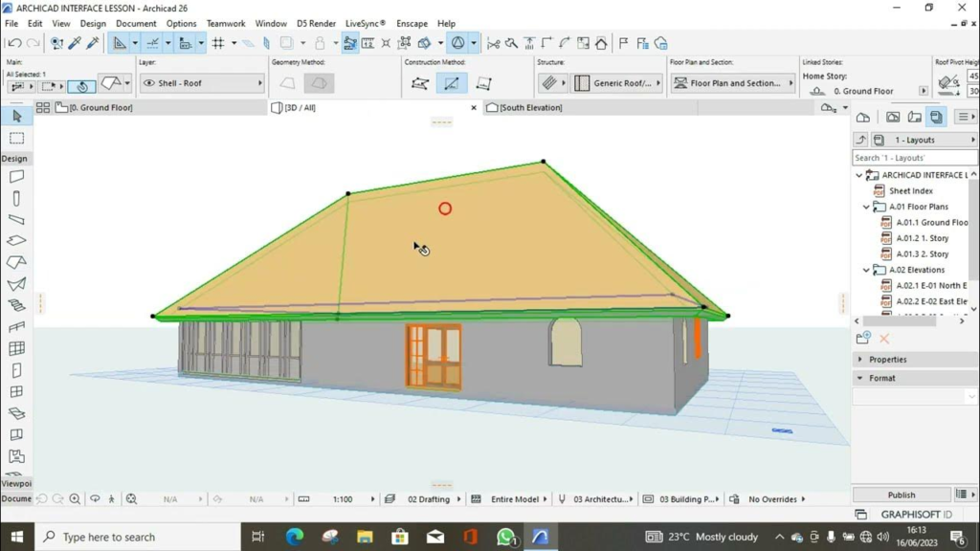
Task: Select the third construction method icon
Action: point(483,83)
